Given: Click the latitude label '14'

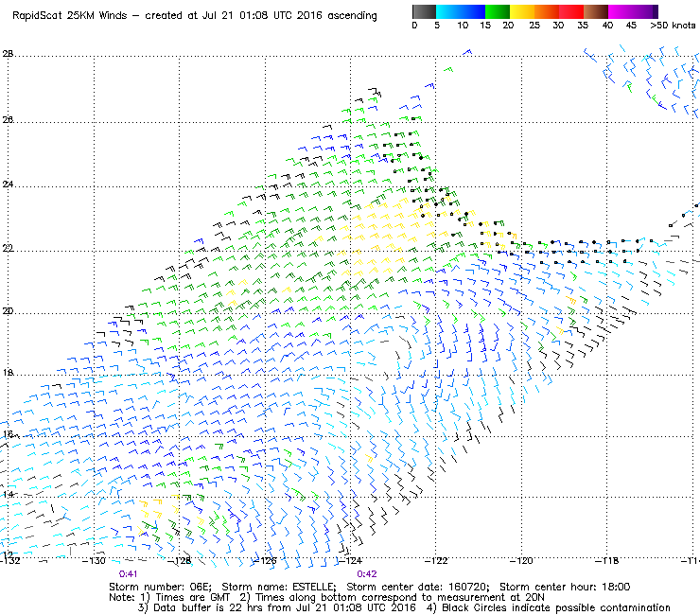Looking at the screenshot, I should click(x=8, y=495).
